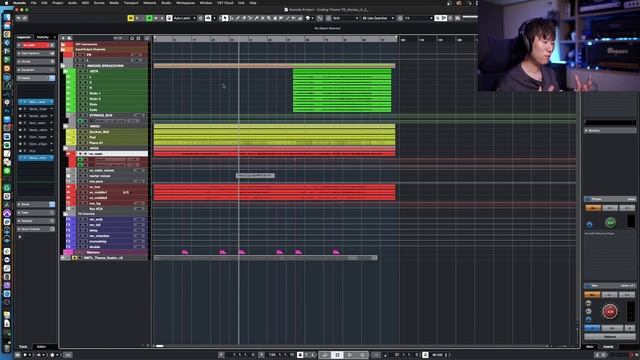This screenshot has width=640, height=360.
Task: Open the Project menu
Action: 58,3
